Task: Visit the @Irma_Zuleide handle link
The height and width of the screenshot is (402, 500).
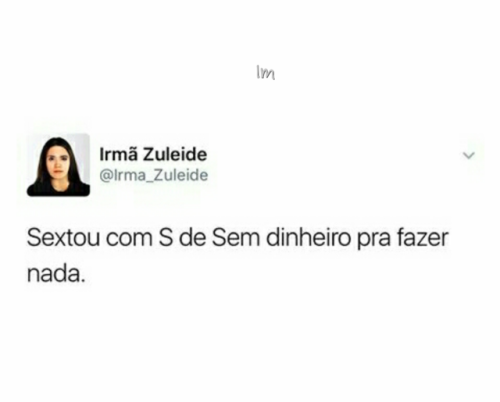Action: (154, 175)
